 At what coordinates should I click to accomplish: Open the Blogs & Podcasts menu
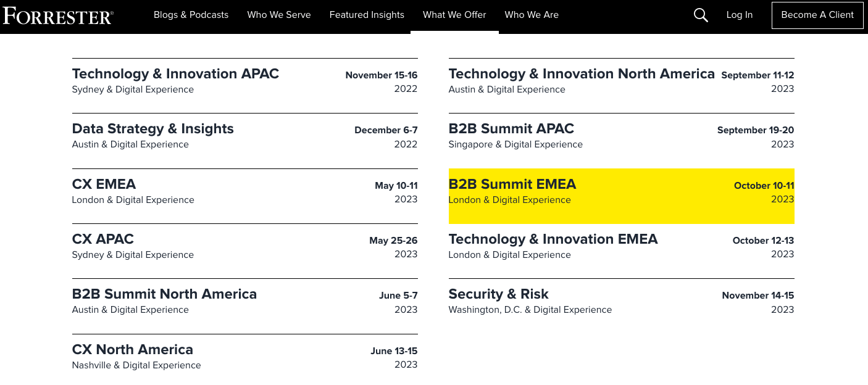click(x=191, y=15)
